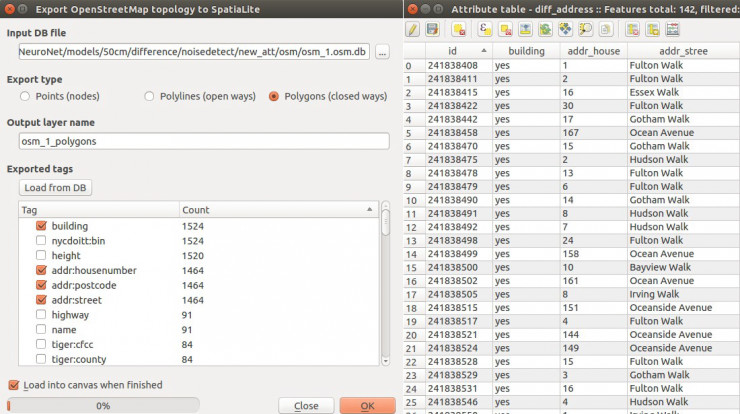Select Polygons (closed ways) export type
This screenshot has height=414, width=740.
point(274,96)
